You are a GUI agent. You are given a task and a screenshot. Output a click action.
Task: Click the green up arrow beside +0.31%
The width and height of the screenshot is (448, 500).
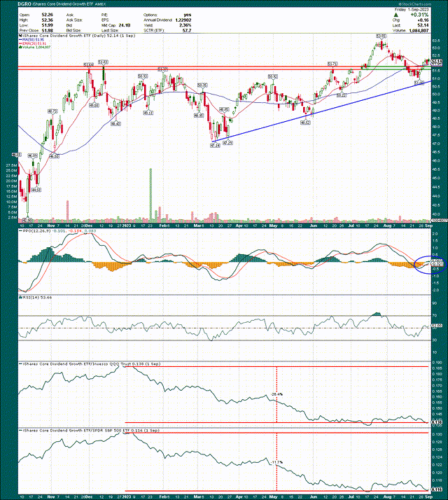(x=396, y=13)
